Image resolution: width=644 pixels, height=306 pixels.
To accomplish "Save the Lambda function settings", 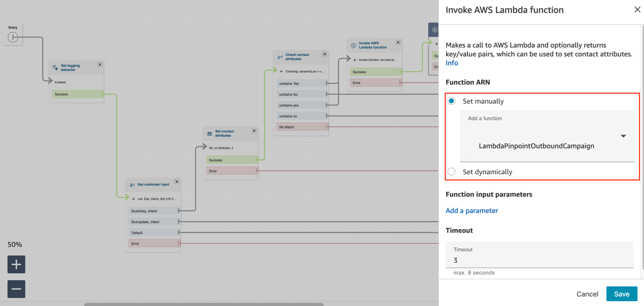I will click(x=621, y=294).
